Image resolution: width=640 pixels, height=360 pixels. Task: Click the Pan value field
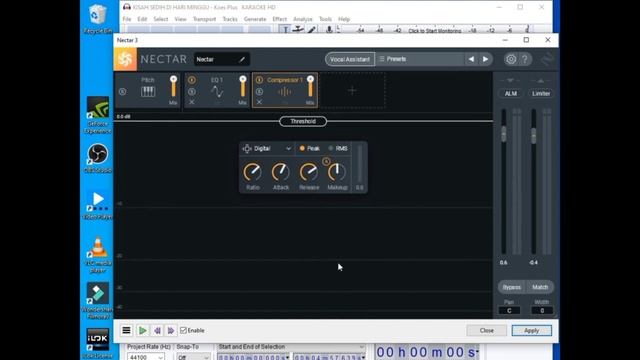tap(509, 311)
